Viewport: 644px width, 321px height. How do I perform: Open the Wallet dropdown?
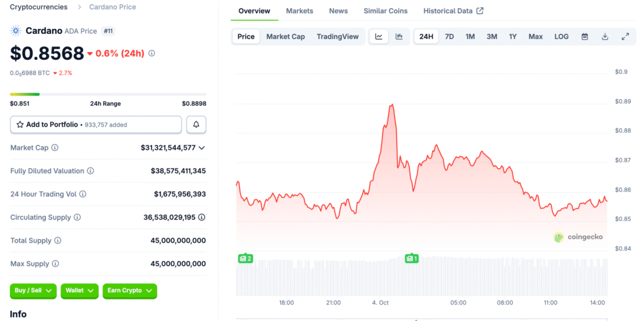[79, 291]
